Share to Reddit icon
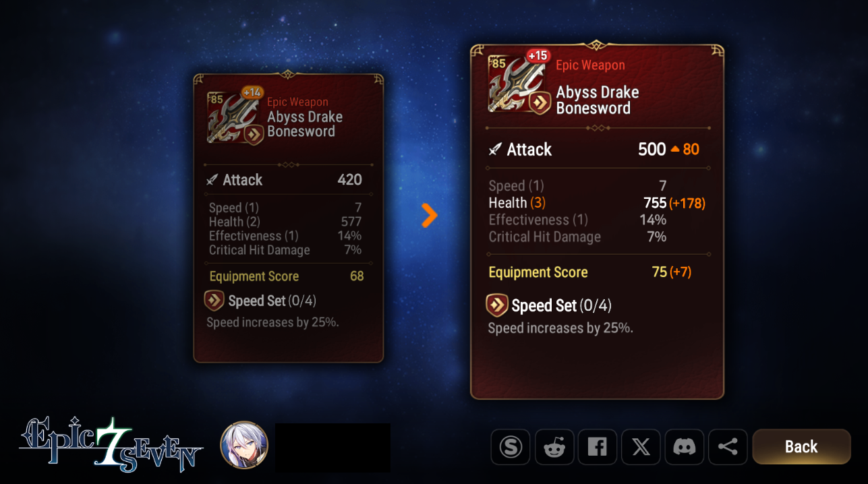This screenshot has height=484, width=868. 554,447
